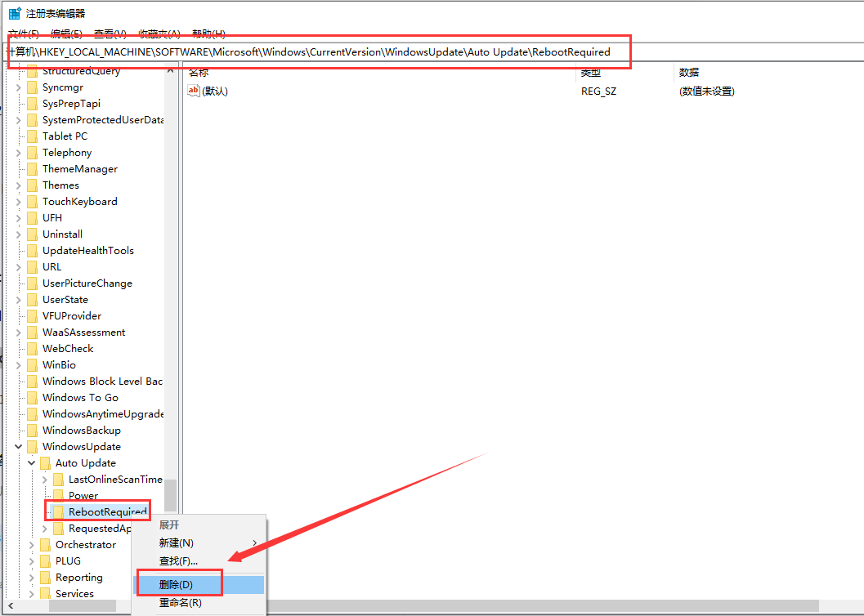Expand the LastOnlineScanTime node
The image size is (864, 616).
click(45, 480)
